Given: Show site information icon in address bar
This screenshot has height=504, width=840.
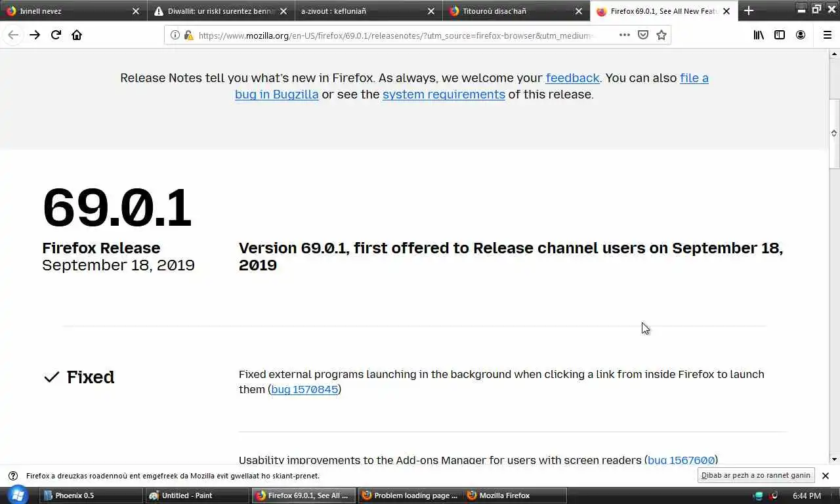Looking at the screenshot, I should tap(175, 35).
